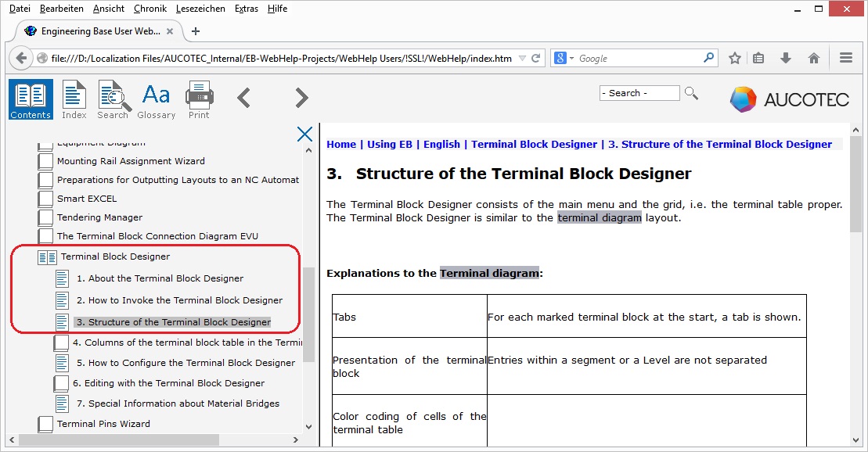Click the magnifier beside the Search box

[x=691, y=93]
